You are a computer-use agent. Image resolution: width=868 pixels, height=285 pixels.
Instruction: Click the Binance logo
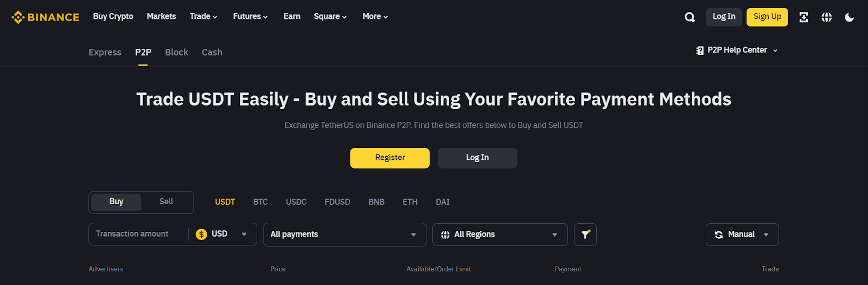point(46,17)
